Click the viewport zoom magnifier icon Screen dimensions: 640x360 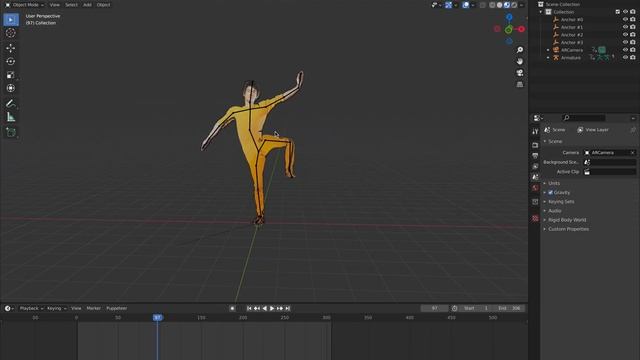(x=520, y=50)
